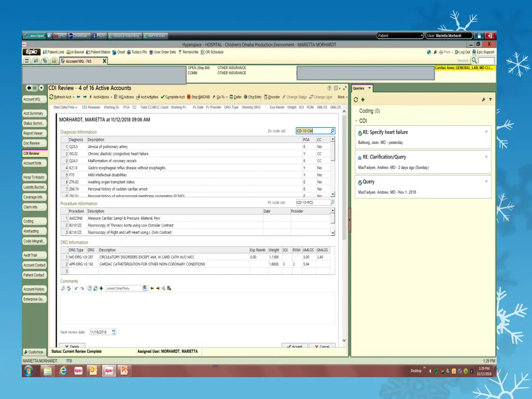Open Outlook from the taskbar

tap(94, 371)
